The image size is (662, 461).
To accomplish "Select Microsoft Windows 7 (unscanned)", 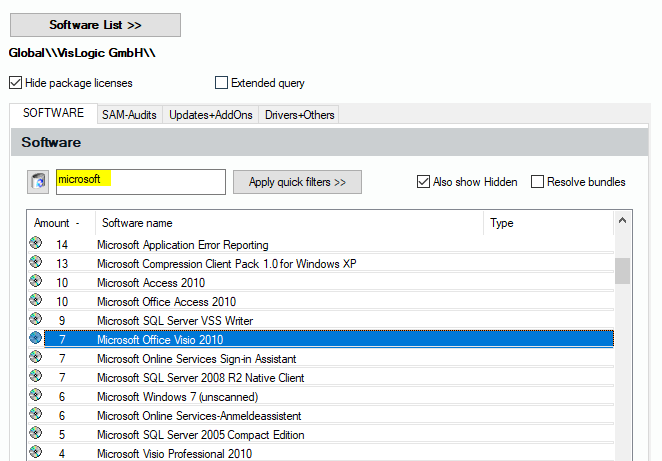I will click(178, 397).
